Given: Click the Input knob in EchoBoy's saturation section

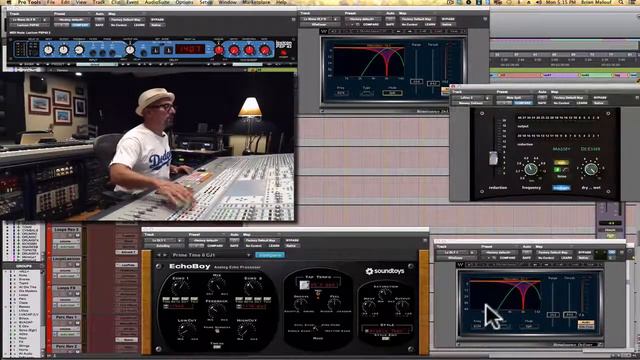Looking at the screenshot, I should tap(369, 306).
